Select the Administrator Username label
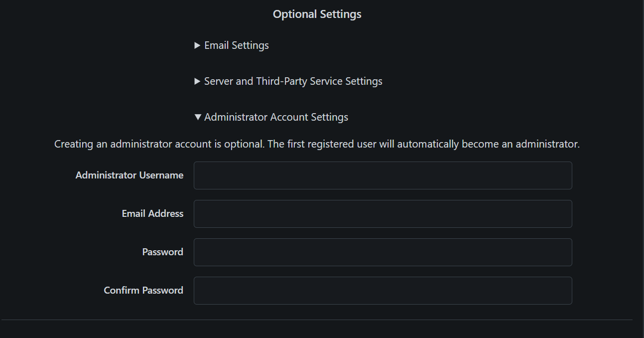Image resolution: width=644 pixels, height=338 pixels. tap(129, 175)
